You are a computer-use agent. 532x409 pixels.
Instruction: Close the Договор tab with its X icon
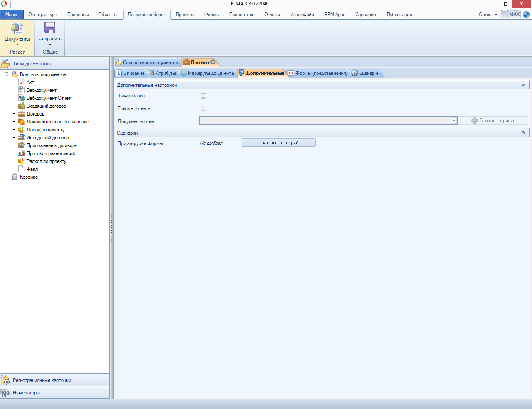[x=213, y=62]
